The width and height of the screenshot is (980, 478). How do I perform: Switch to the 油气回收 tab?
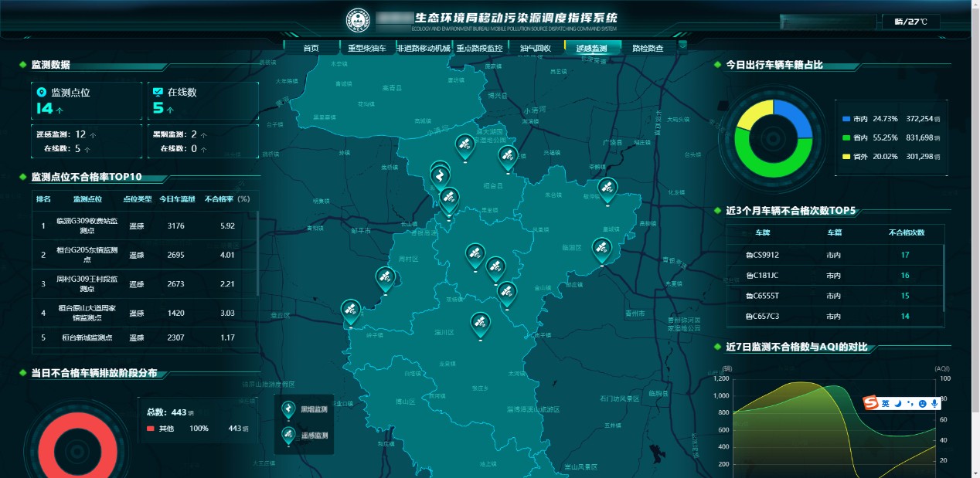coord(536,48)
